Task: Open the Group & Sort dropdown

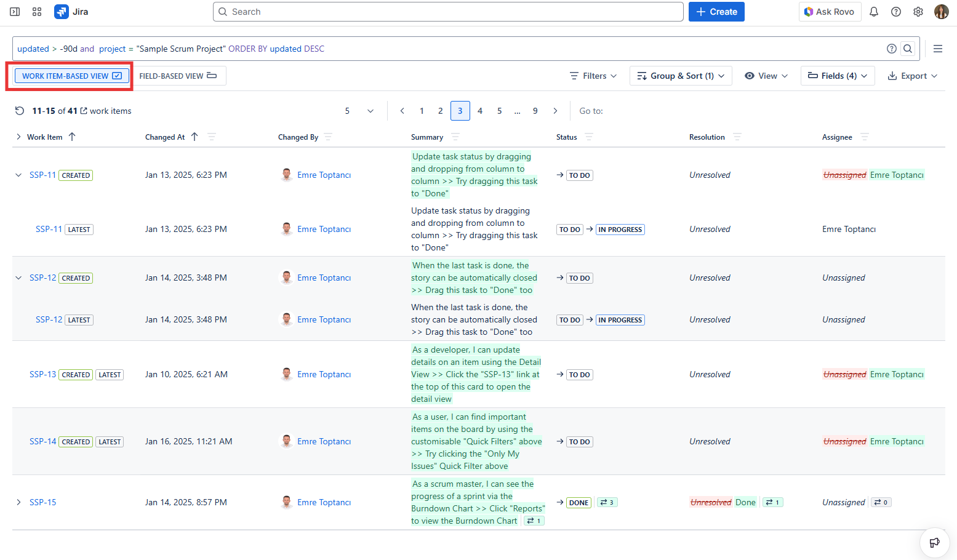Action: [680, 76]
